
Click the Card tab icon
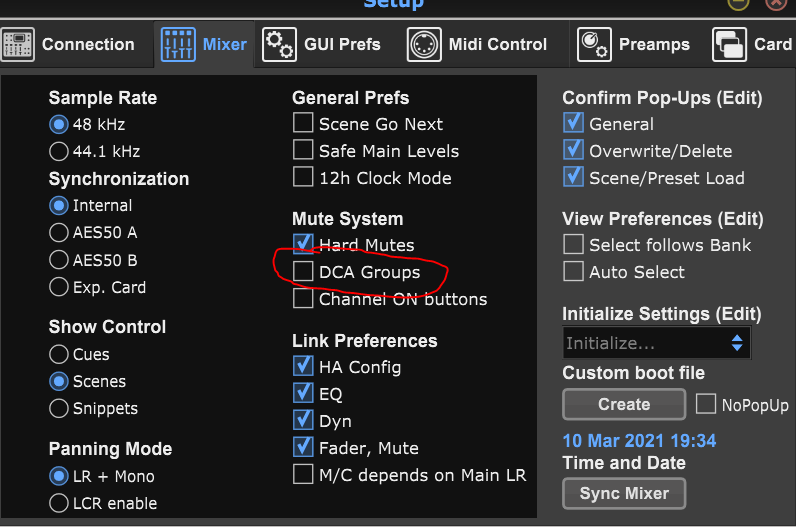click(729, 45)
